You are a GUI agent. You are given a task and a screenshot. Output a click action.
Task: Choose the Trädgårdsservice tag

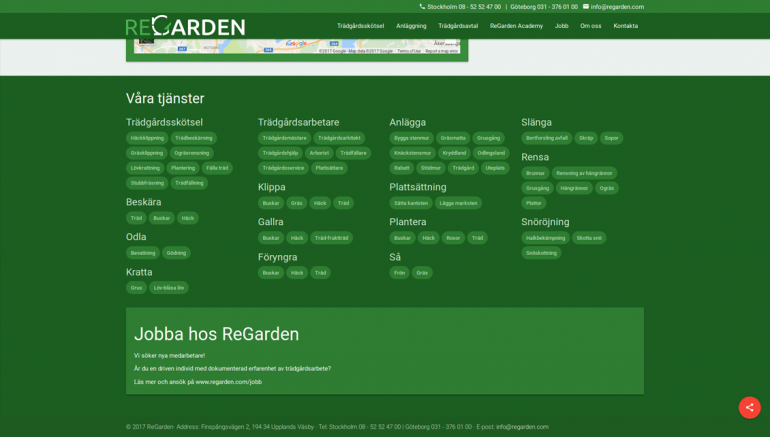[x=283, y=168]
